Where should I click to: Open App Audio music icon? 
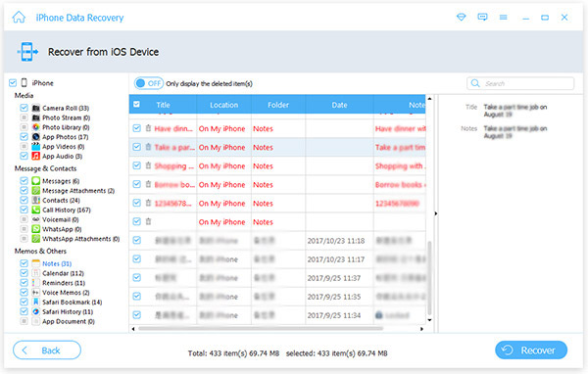point(36,156)
